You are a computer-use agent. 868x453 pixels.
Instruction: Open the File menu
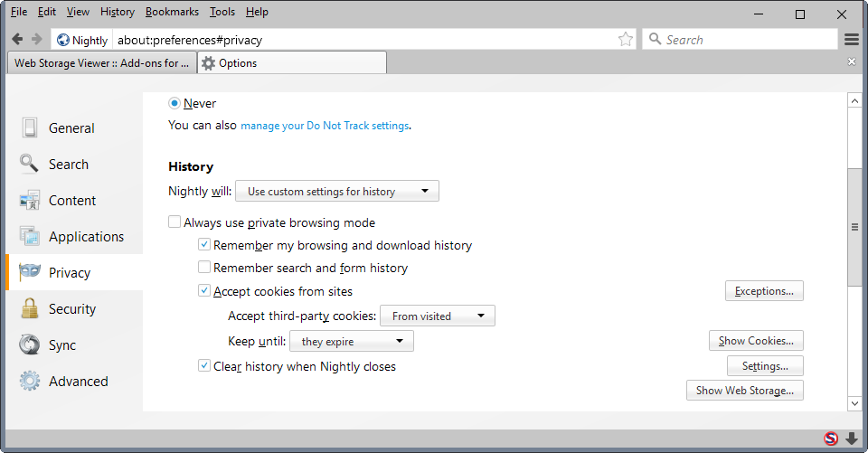[x=19, y=12]
